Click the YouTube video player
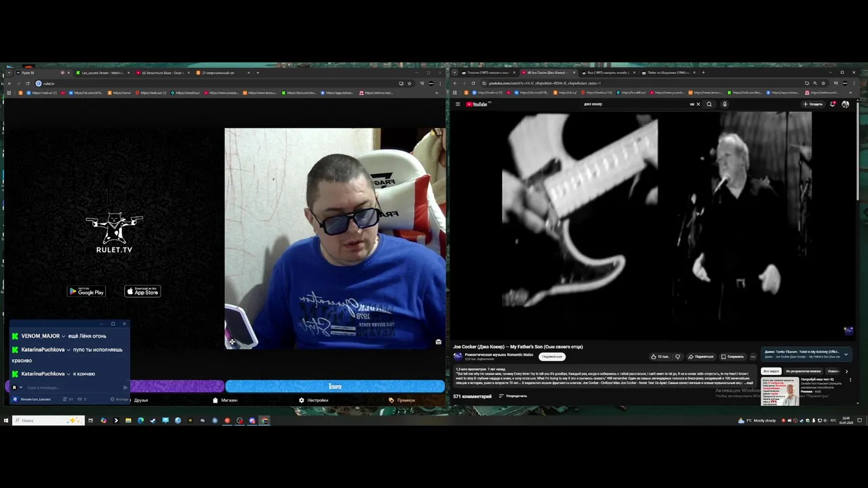The image size is (868, 488). click(x=654, y=225)
